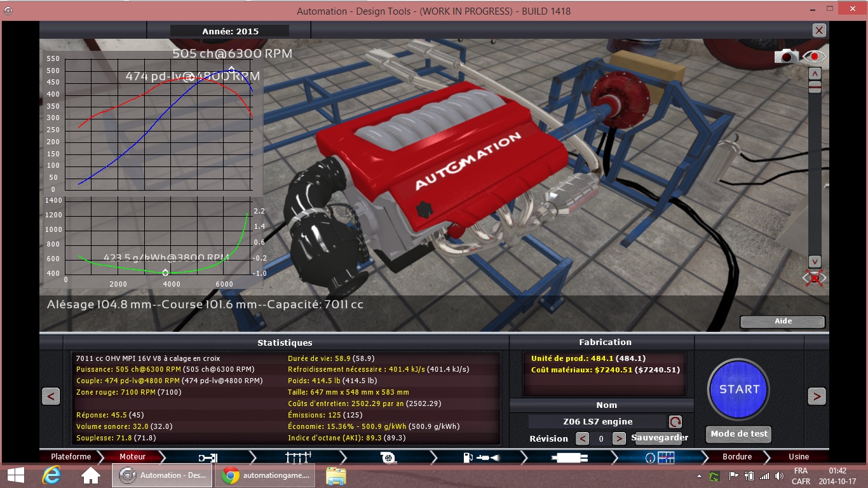Screen dimensions: 868x488
Task: Click the home icon in taskbar
Action: (x=91, y=475)
